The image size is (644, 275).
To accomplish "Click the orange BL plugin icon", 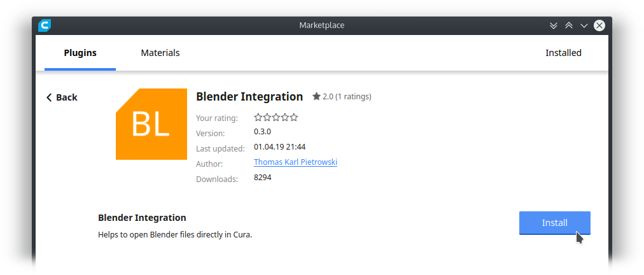I will pos(151,124).
